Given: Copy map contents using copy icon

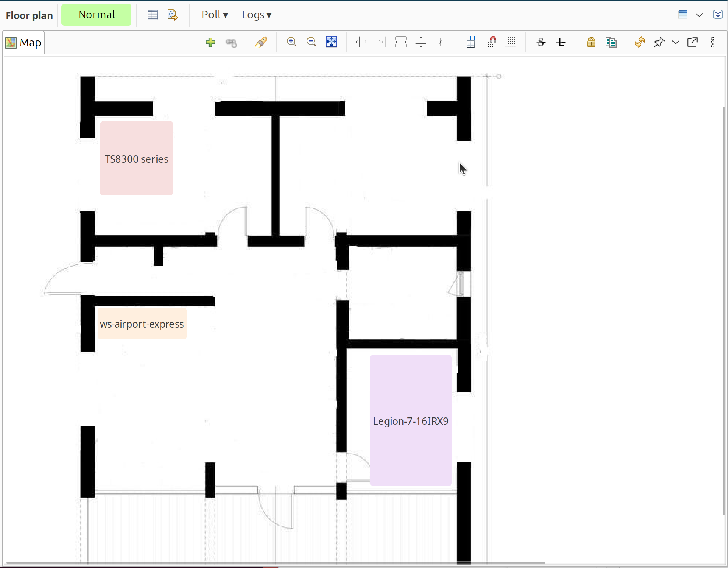Looking at the screenshot, I should pyautogui.click(x=611, y=42).
